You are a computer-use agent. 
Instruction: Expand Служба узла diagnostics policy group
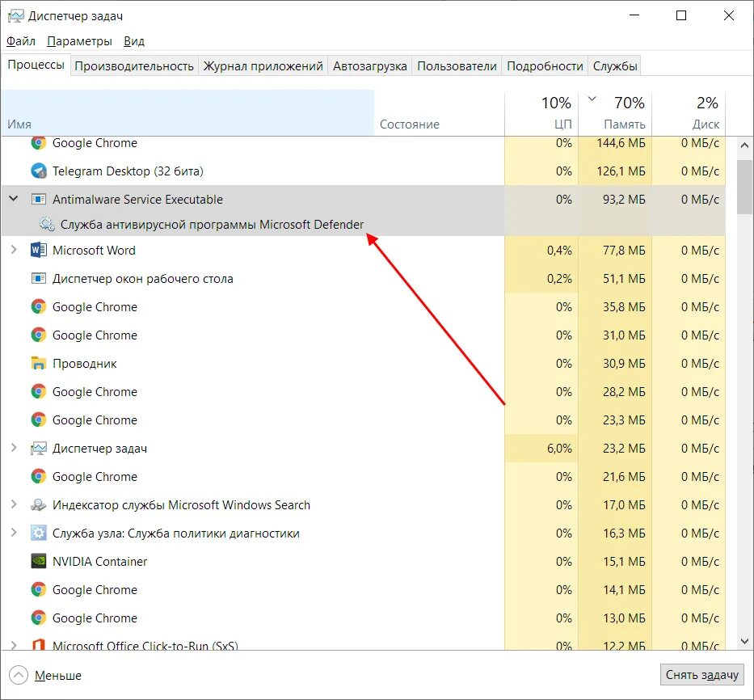(13, 533)
